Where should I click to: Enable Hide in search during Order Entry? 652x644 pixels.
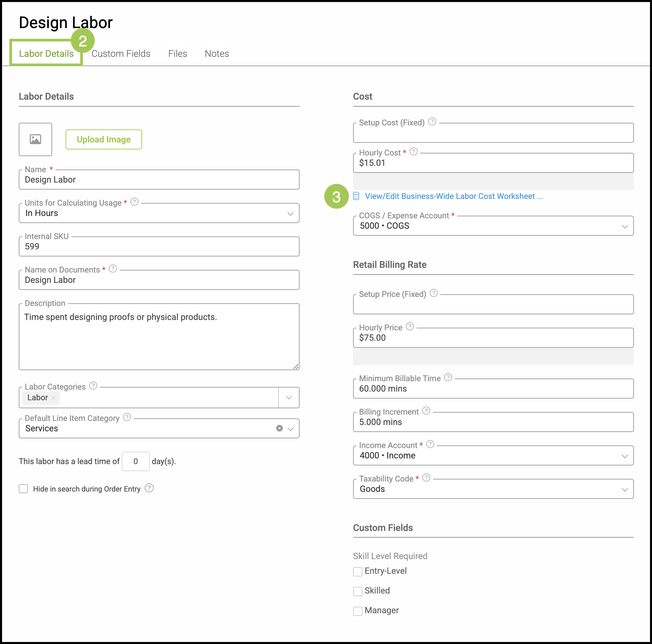(x=23, y=489)
